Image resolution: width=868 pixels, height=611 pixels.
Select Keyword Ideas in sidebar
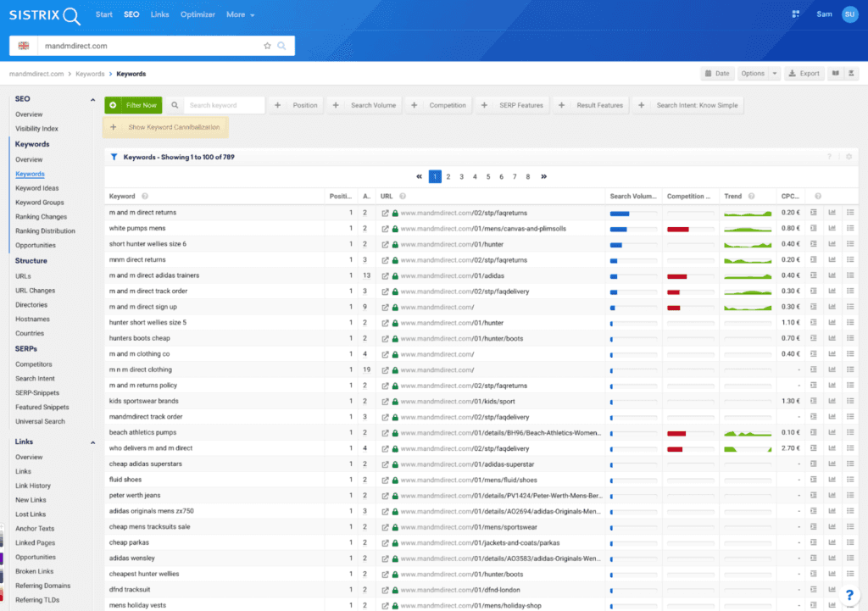37,188
